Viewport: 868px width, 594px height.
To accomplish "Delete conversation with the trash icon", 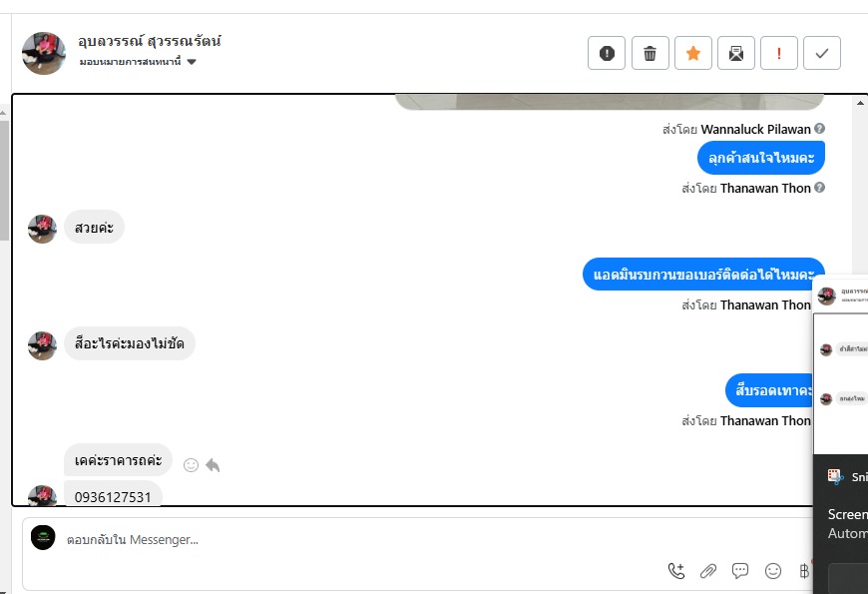I will pyautogui.click(x=650, y=53).
